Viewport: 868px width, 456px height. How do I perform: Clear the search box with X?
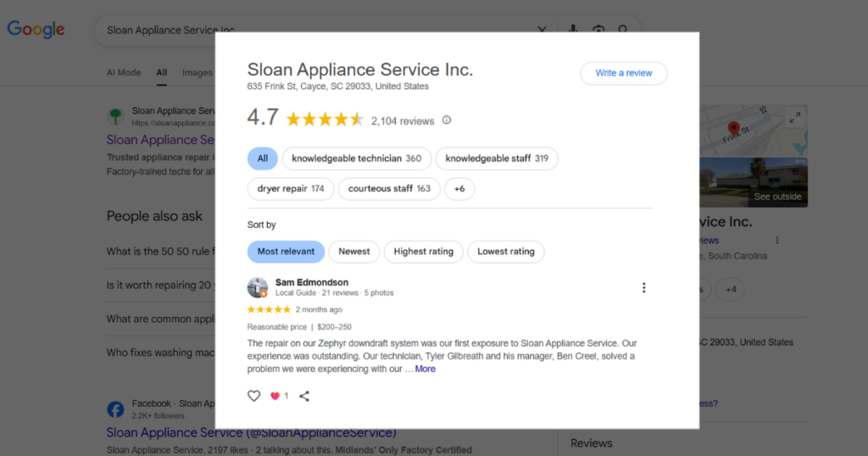click(x=542, y=30)
